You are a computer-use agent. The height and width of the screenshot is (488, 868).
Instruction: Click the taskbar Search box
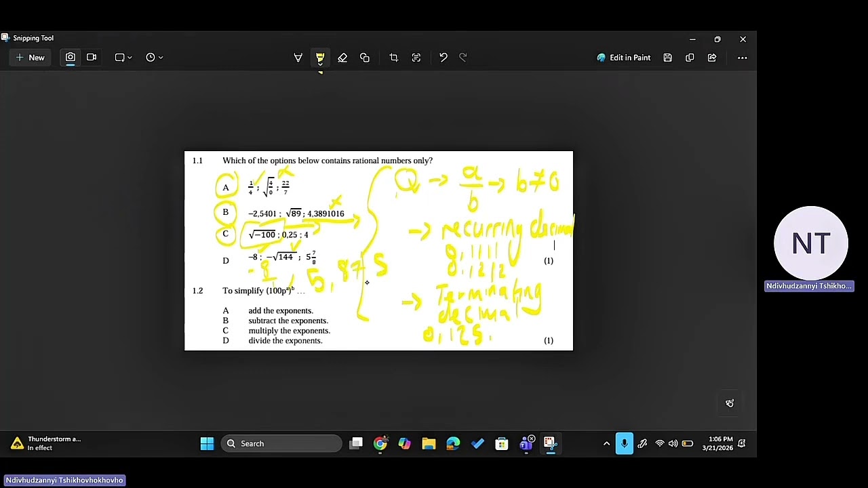(283, 443)
